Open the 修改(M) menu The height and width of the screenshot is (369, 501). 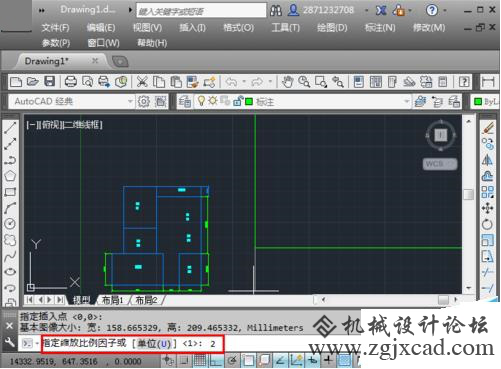[x=429, y=28]
